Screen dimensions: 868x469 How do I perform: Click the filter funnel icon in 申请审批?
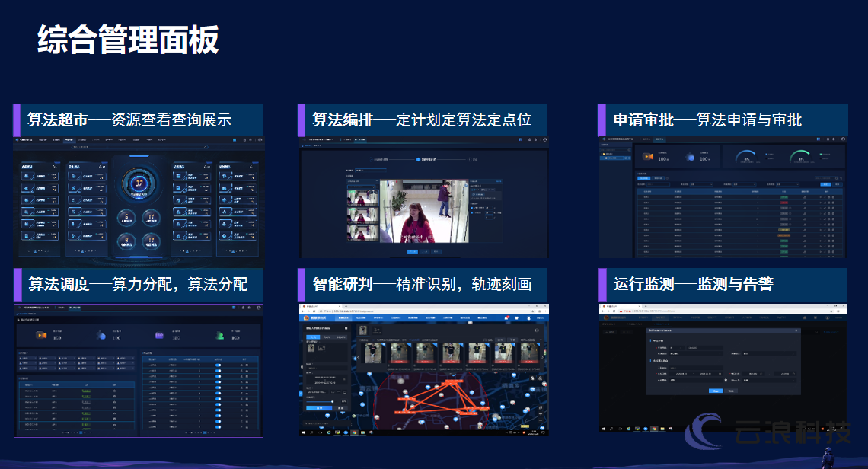coord(841,178)
